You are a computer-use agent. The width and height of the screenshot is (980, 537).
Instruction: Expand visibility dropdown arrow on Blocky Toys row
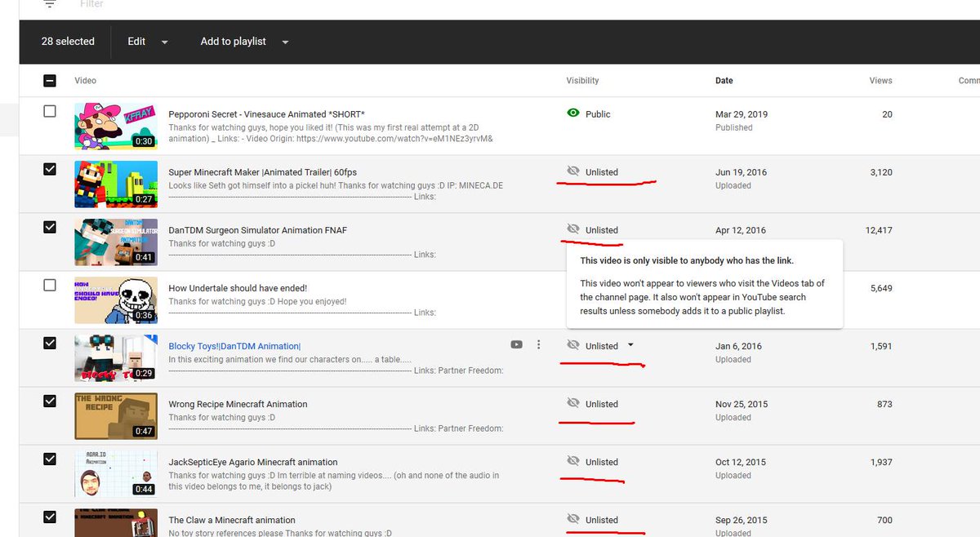pyautogui.click(x=630, y=345)
